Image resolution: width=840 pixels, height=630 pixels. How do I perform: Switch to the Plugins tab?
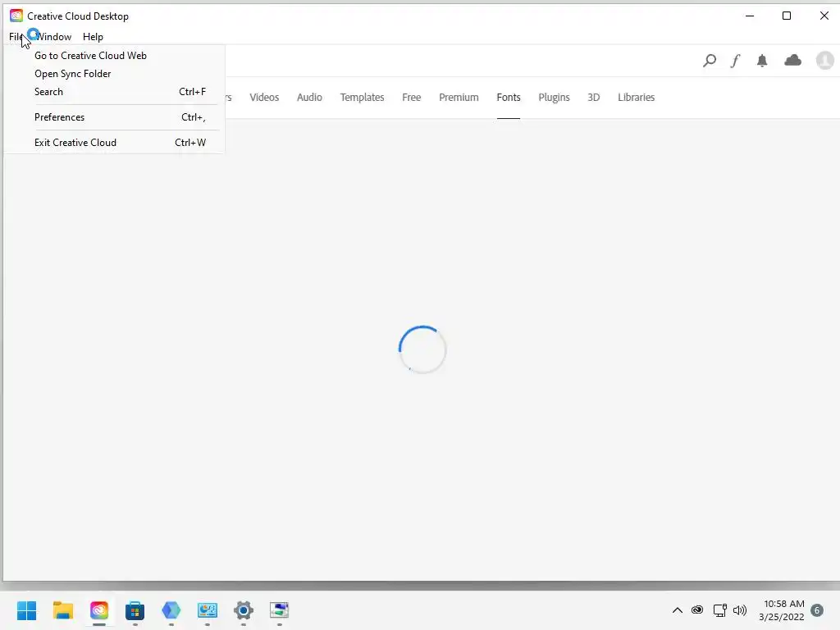[554, 98]
